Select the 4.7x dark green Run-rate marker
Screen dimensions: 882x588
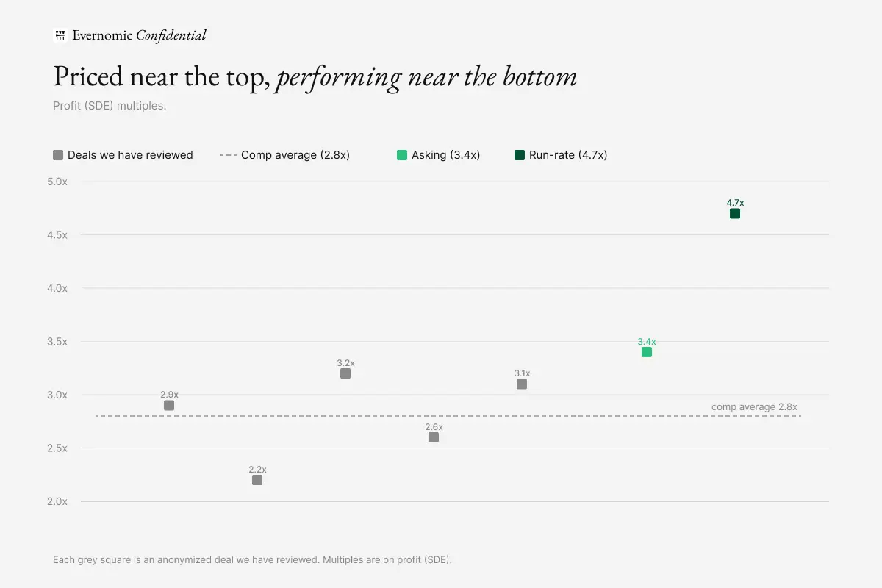[x=735, y=214]
